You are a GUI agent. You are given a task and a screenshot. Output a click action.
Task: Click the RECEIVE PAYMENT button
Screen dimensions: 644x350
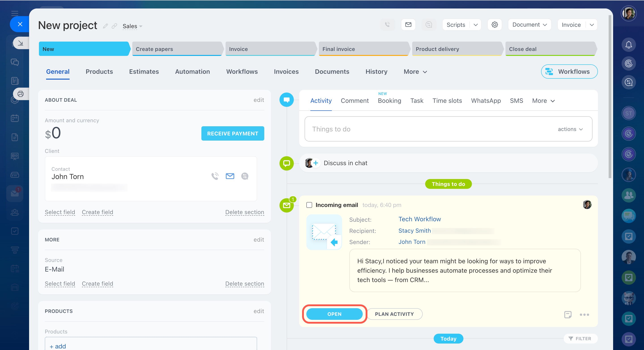[232, 133]
